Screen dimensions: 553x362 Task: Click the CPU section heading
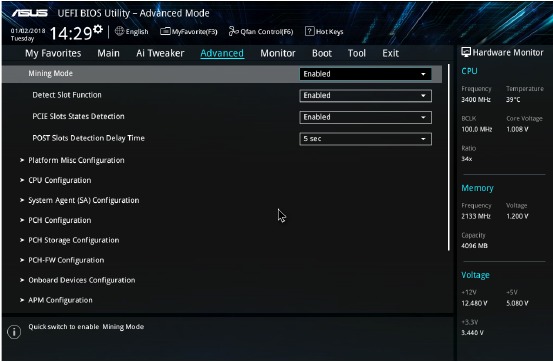[x=469, y=71]
